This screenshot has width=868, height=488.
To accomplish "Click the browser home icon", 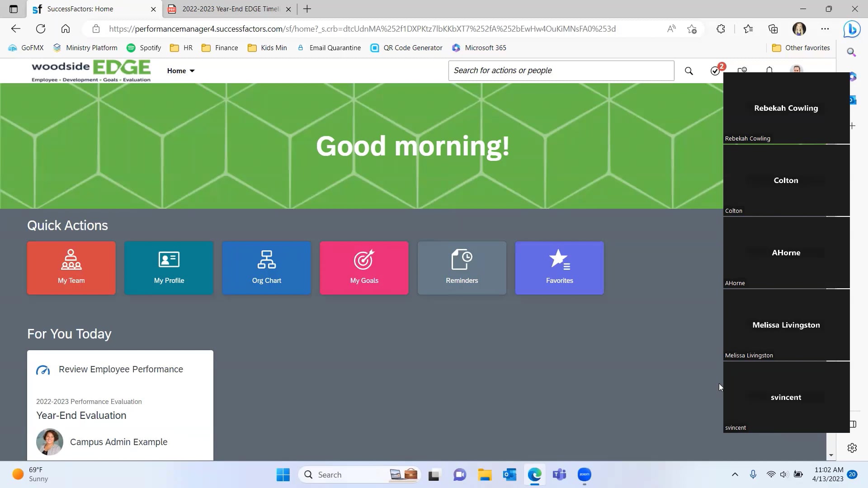I will [x=66, y=29].
